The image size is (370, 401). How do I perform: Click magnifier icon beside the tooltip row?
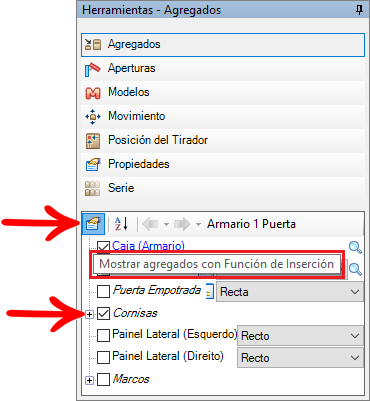coord(355,269)
